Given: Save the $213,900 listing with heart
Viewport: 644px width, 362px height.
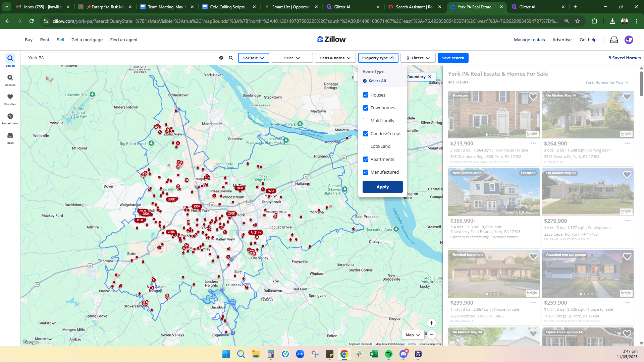Looking at the screenshot, I should [533, 97].
